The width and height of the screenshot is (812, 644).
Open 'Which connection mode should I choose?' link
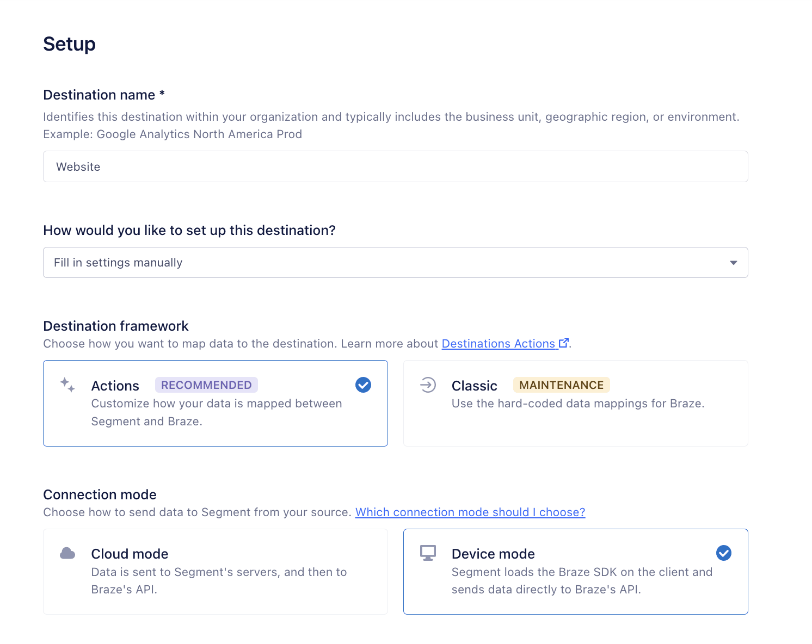pyautogui.click(x=470, y=512)
